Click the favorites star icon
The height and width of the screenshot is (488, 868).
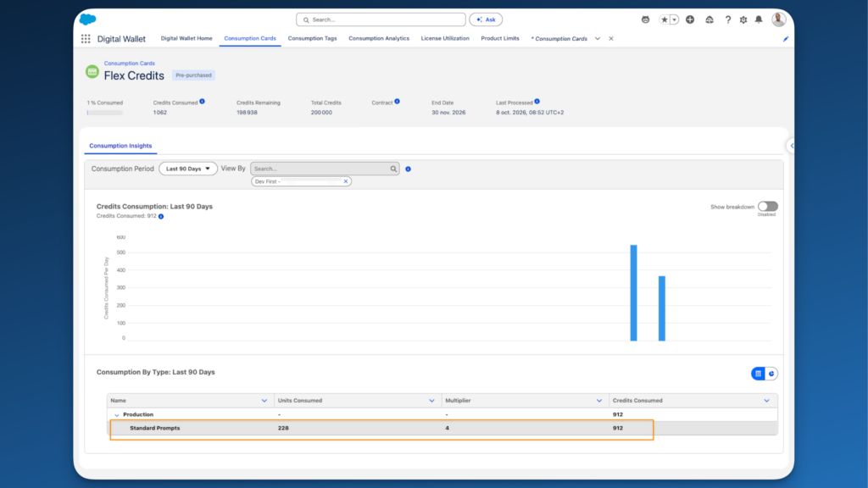pyautogui.click(x=665, y=19)
